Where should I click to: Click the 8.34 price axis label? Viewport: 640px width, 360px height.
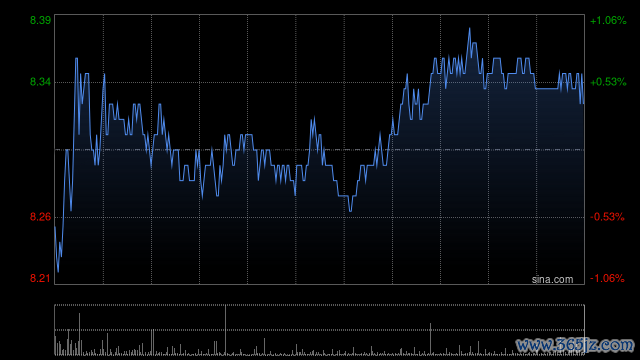[x=40, y=82]
